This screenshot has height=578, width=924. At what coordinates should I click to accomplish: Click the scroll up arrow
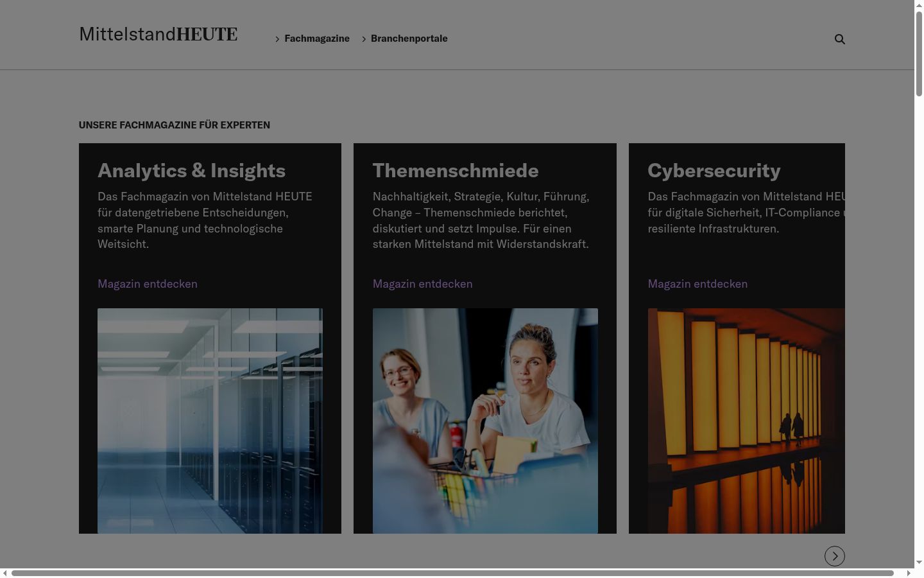pyautogui.click(x=919, y=4)
